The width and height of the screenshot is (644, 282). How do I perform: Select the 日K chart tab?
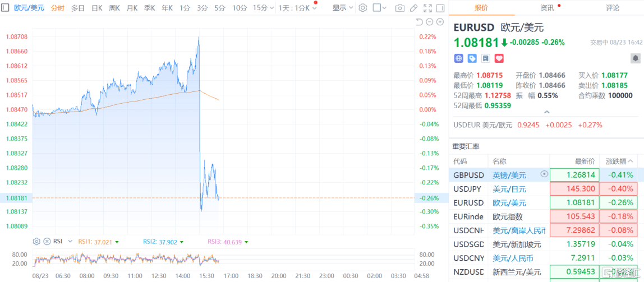point(96,8)
